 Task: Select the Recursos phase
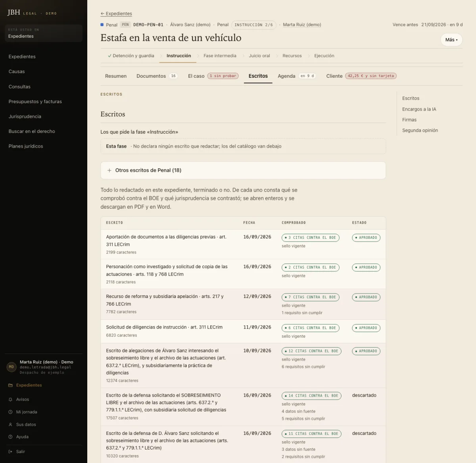(x=292, y=56)
